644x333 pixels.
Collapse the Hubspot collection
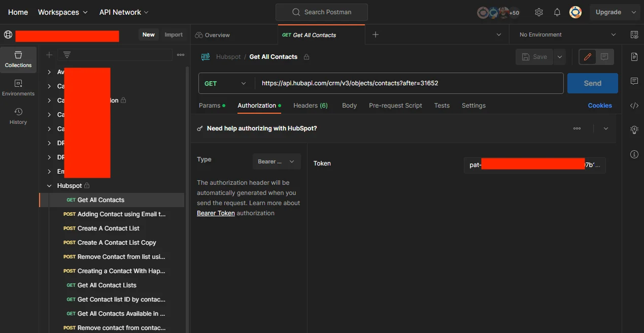(49, 186)
